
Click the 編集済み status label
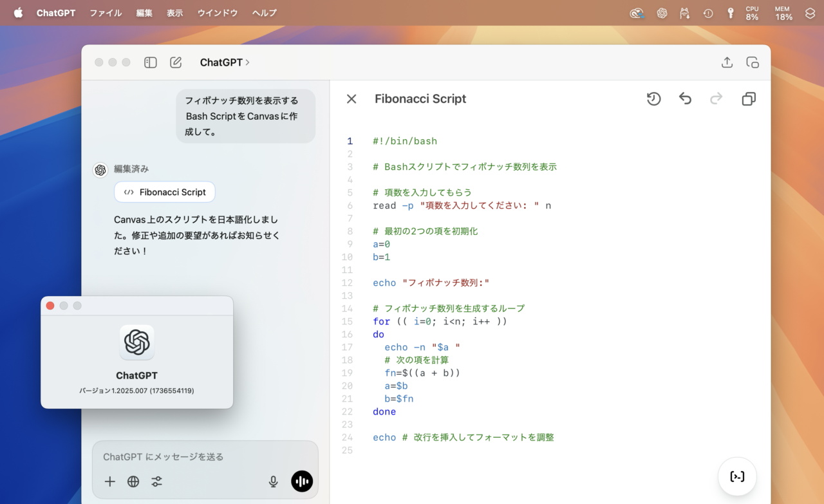pyautogui.click(x=131, y=169)
